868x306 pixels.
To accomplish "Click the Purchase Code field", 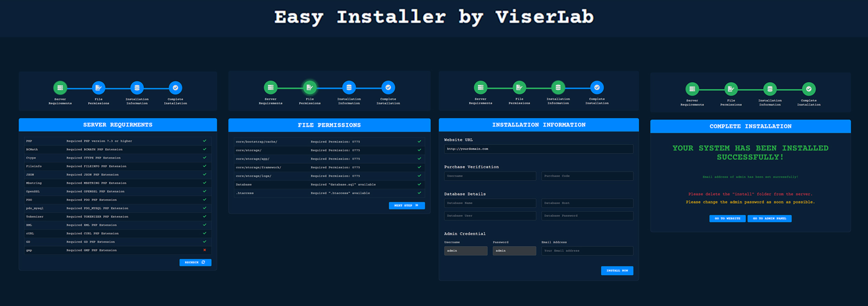I will click(587, 176).
